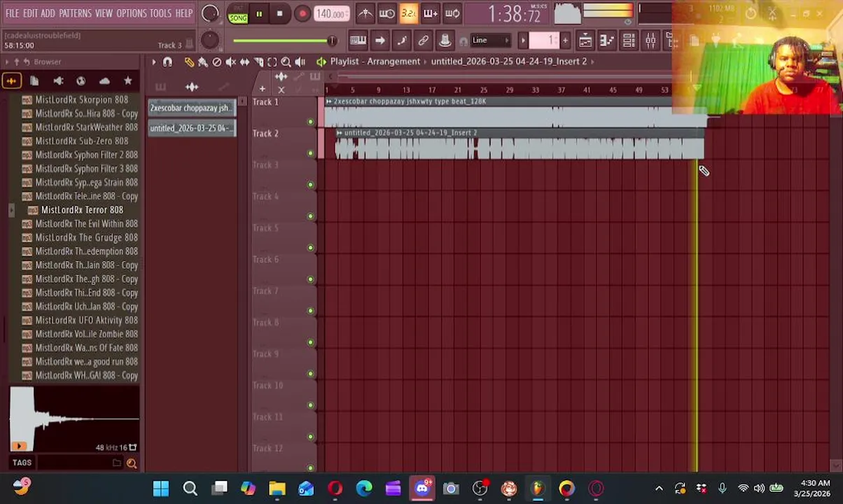The width and height of the screenshot is (843, 504).
Task: Select the globe online browser tab icon
Action: pos(81,81)
